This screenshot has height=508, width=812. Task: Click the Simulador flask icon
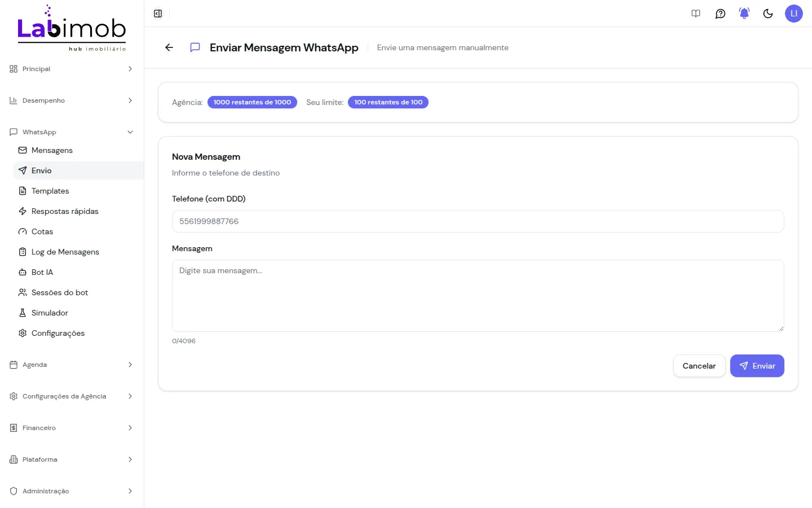(23, 313)
